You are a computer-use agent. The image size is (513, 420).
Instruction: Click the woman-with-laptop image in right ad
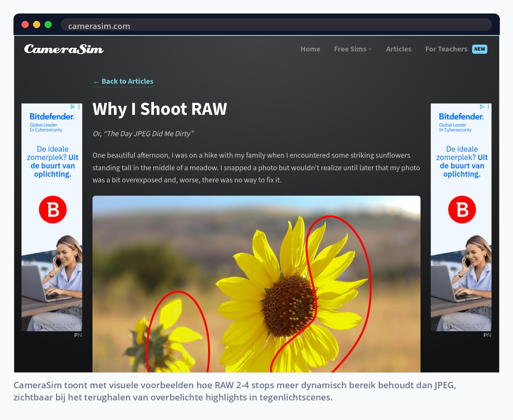click(x=461, y=283)
